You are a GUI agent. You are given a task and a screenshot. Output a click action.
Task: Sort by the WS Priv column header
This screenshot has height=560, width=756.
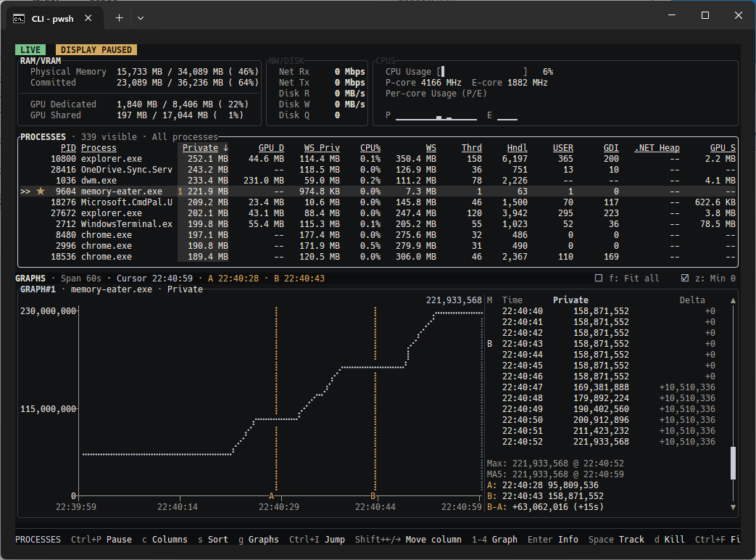(322, 147)
